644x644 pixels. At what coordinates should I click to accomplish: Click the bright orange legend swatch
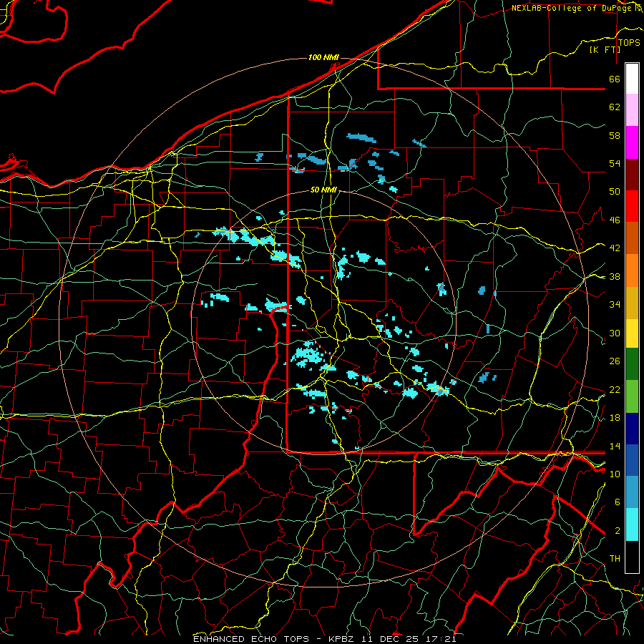coord(632,270)
